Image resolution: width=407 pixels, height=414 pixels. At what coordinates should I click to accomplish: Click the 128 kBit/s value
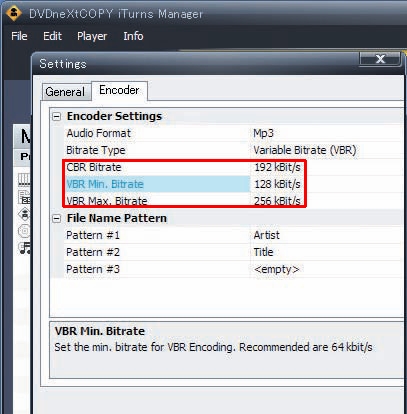point(277,184)
